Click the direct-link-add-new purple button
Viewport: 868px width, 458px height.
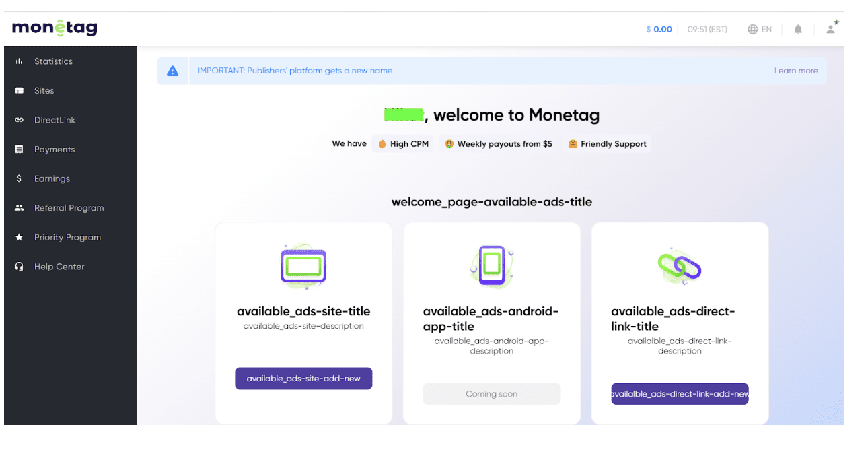pos(680,394)
